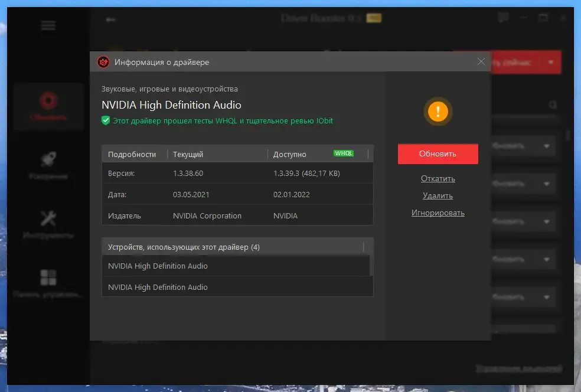Click the devices list scrollbar
The width and height of the screenshot is (581, 392).
click(x=371, y=265)
